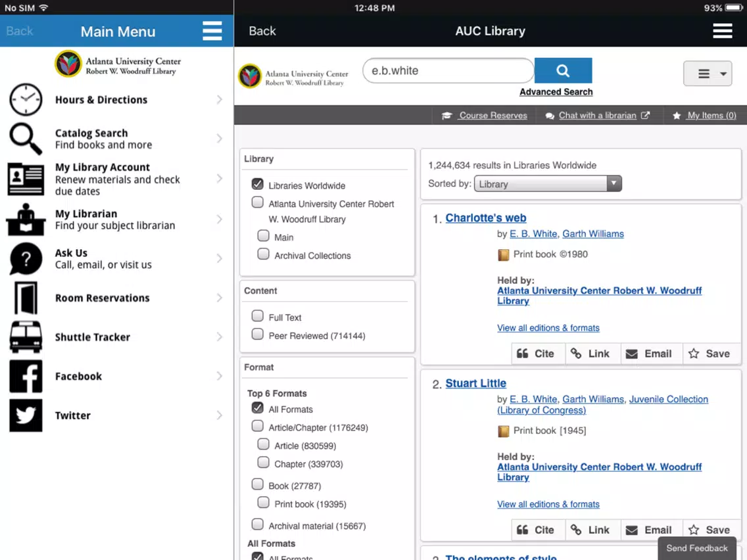Click the My Items star icon
Screen dimensions: 747x560
677,116
